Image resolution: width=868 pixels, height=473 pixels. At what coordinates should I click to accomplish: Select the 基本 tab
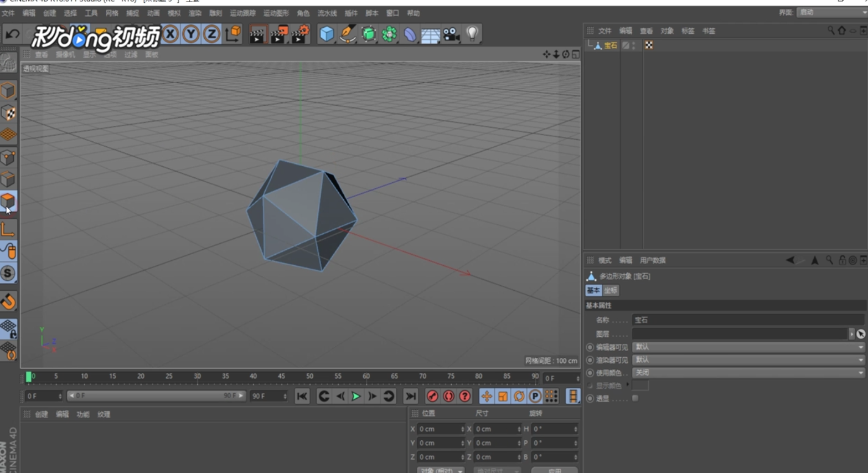[593, 290]
